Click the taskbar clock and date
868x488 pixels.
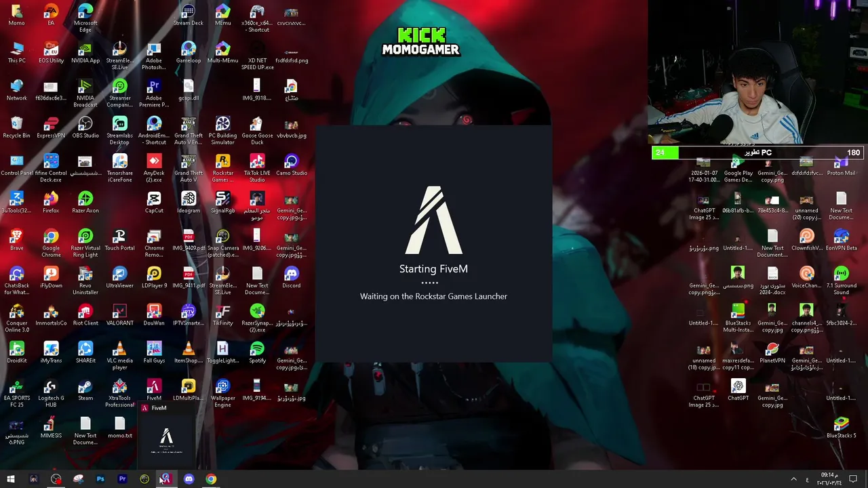point(829,479)
